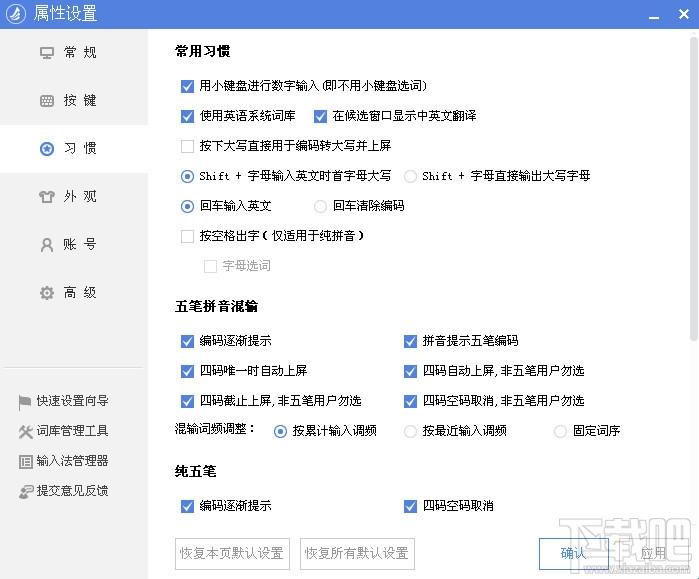
Task: Click the gear icon beside 高级
Action: coord(47,293)
